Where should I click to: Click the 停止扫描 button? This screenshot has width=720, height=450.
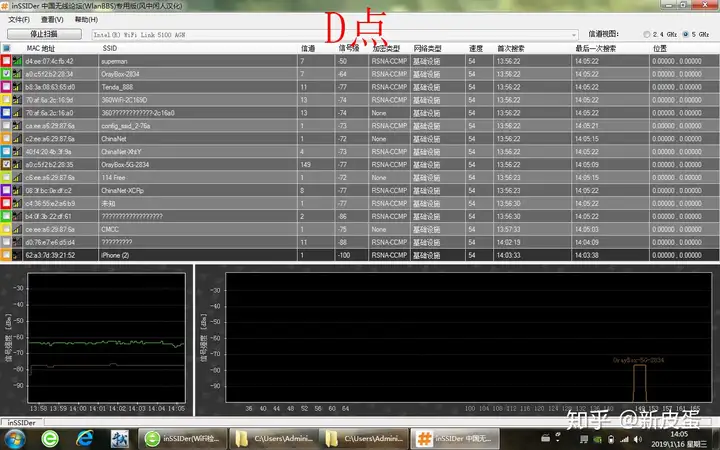tap(44, 34)
